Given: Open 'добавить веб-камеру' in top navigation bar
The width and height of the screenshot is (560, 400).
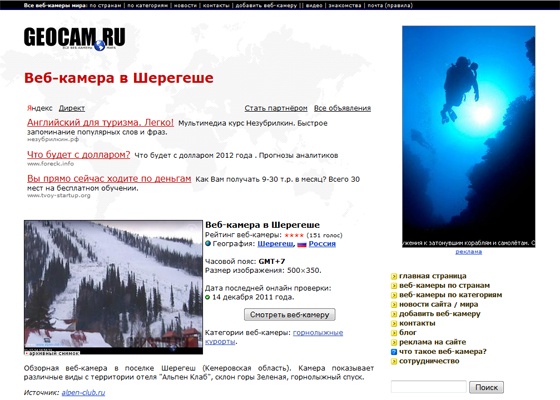Looking at the screenshot, I should [266, 5].
